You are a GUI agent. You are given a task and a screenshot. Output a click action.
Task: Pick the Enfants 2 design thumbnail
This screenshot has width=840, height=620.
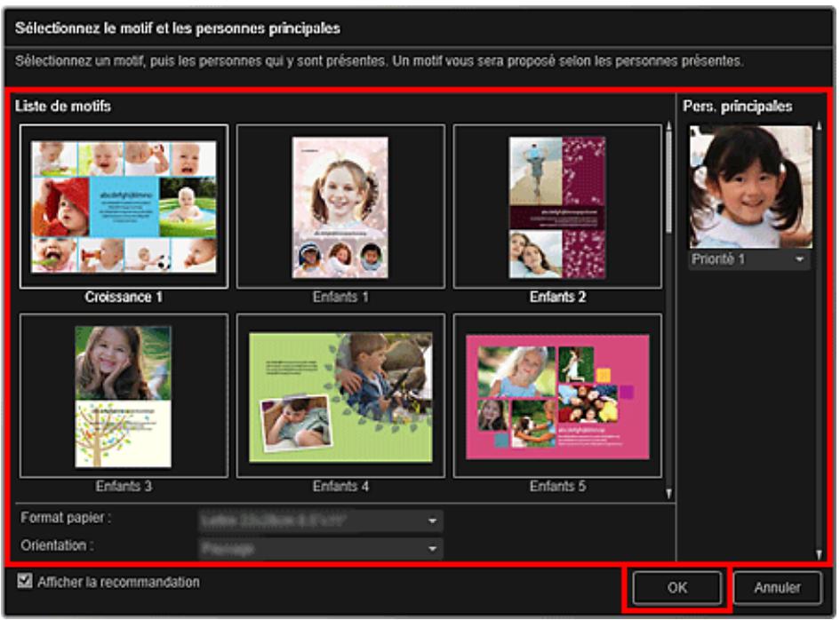coord(557,206)
